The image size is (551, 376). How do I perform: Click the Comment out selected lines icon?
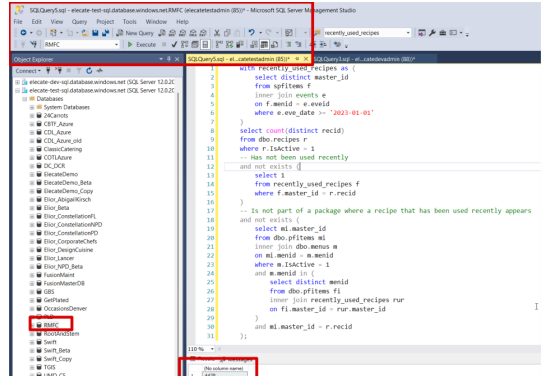coord(289,44)
